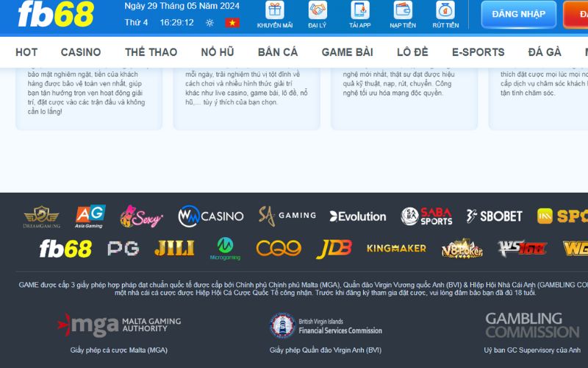Click the Evolution provider logo
This screenshot has height=368, width=588.
click(358, 216)
